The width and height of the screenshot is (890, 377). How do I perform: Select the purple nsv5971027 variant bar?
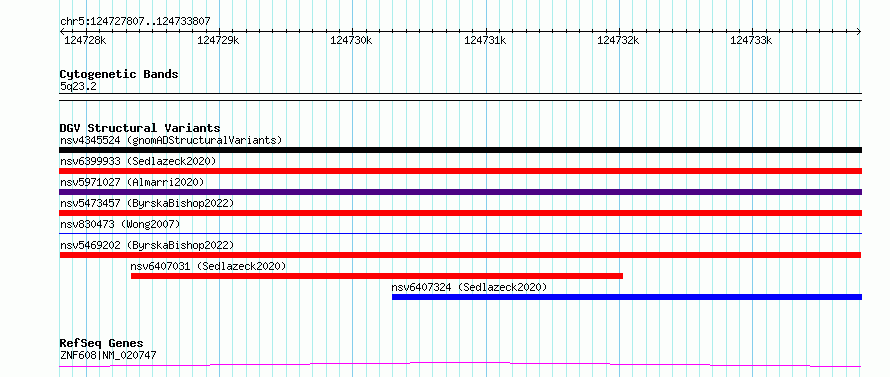point(460,192)
